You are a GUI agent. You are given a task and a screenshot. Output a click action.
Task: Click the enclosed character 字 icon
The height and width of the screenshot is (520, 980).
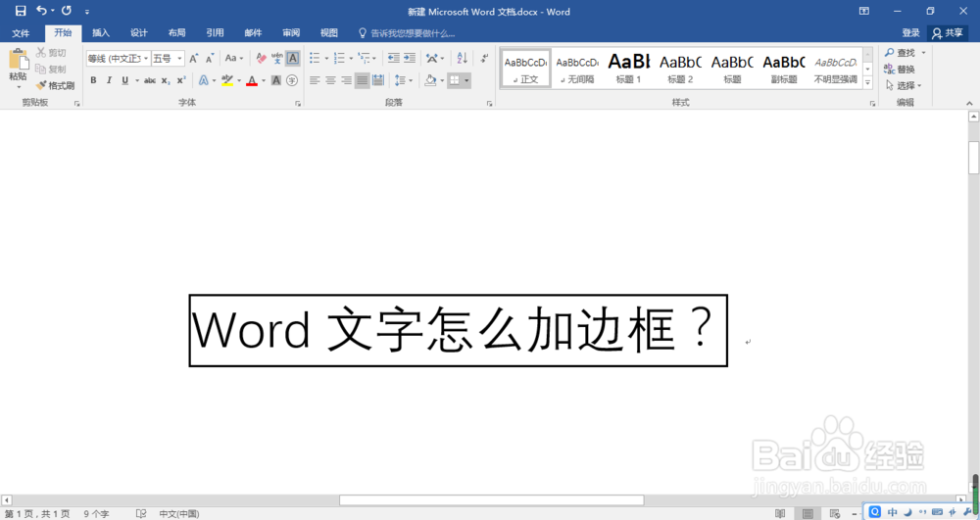coord(292,80)
